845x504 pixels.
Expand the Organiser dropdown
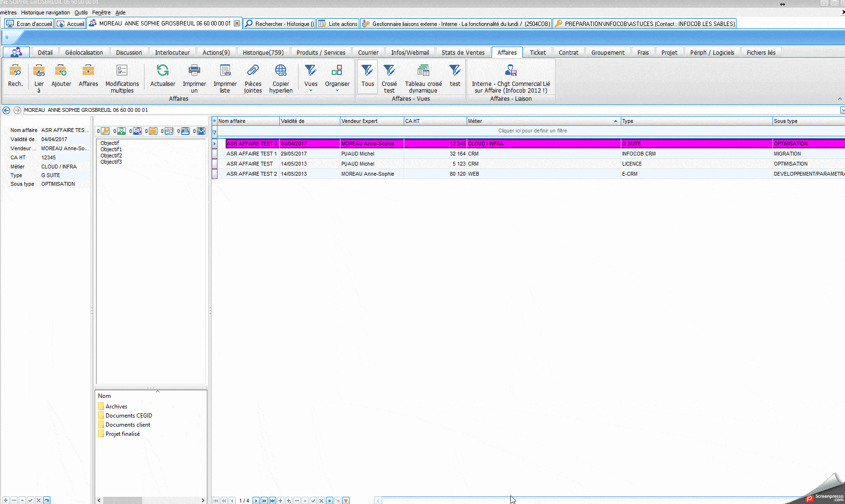point(337,90)
